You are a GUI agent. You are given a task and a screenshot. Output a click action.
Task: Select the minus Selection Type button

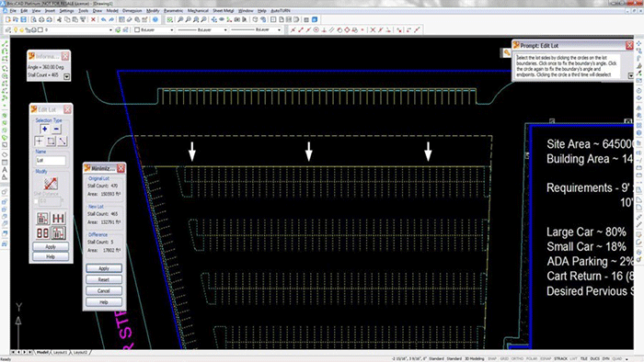click(x=56, y=130)
